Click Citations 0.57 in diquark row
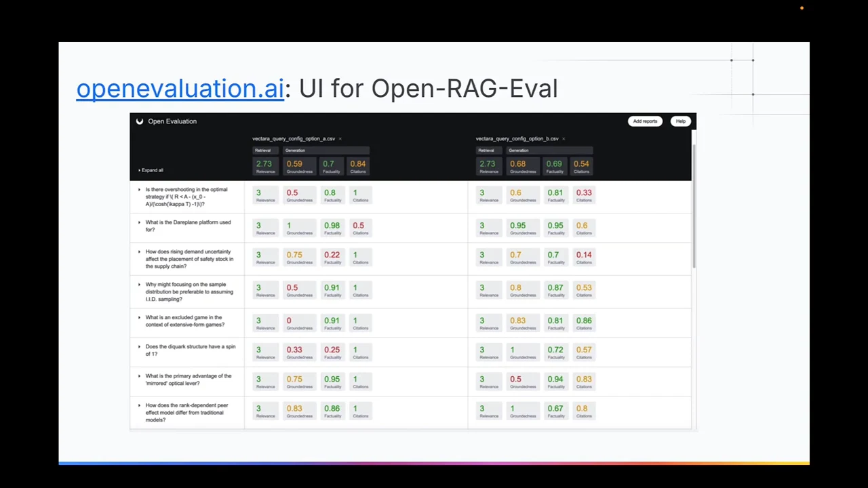This screenshot has height=488, width=868. [584, 352]
